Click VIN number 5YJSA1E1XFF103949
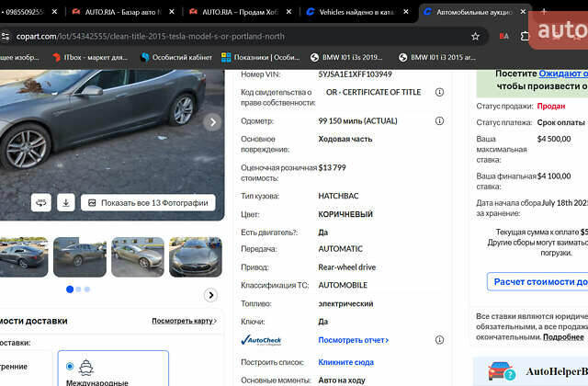 355,74
